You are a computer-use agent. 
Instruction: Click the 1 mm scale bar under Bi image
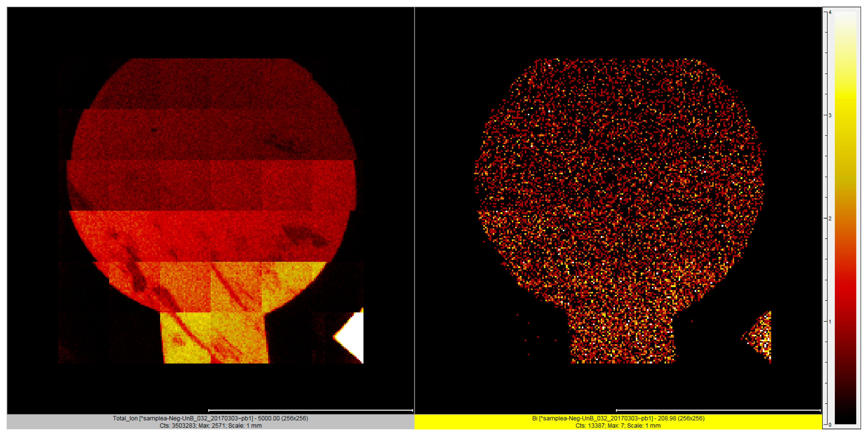pyautogui.click(x=718, y=410)
